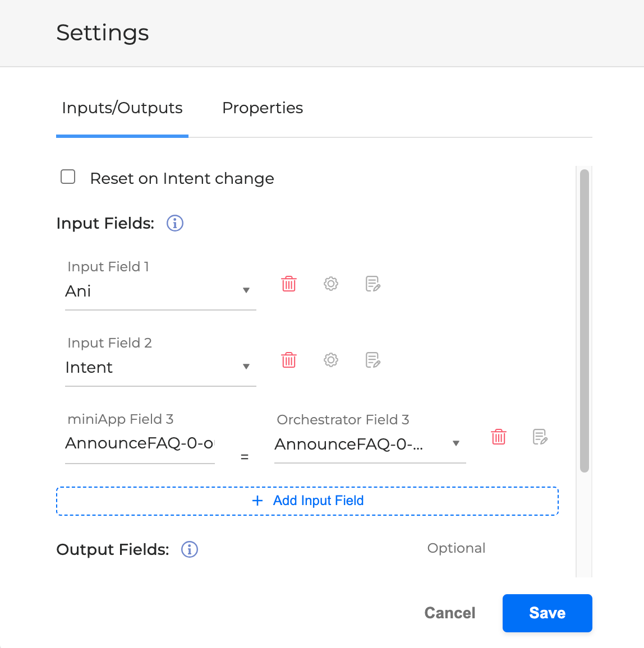Open the Input Field 2 Intent dropdown

coord(160,367)
